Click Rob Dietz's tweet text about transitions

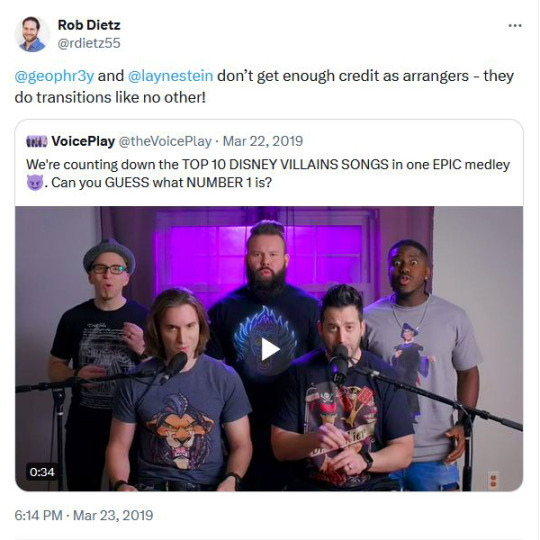coord(264,86)
